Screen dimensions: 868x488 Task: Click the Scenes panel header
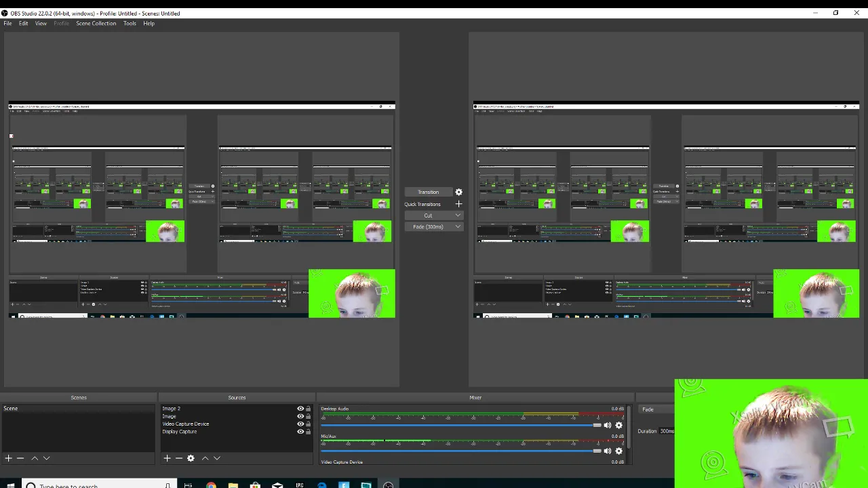coord(79,398)
